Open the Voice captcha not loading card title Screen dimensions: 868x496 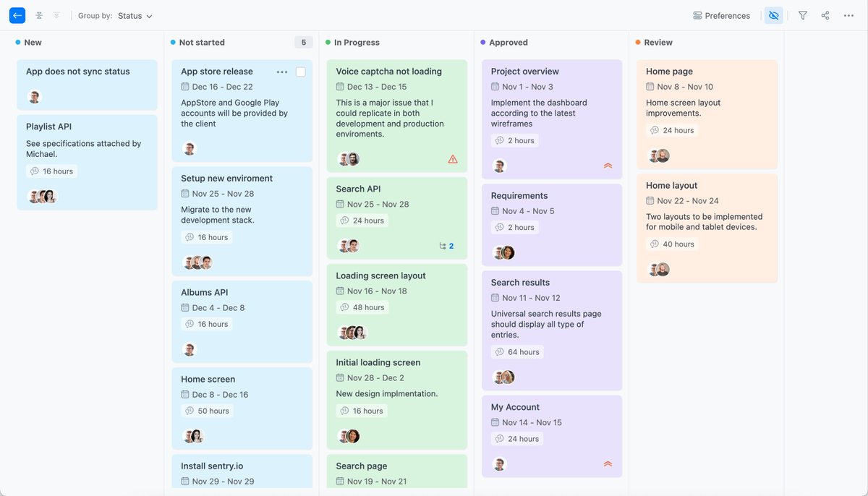tap(388, 72)
